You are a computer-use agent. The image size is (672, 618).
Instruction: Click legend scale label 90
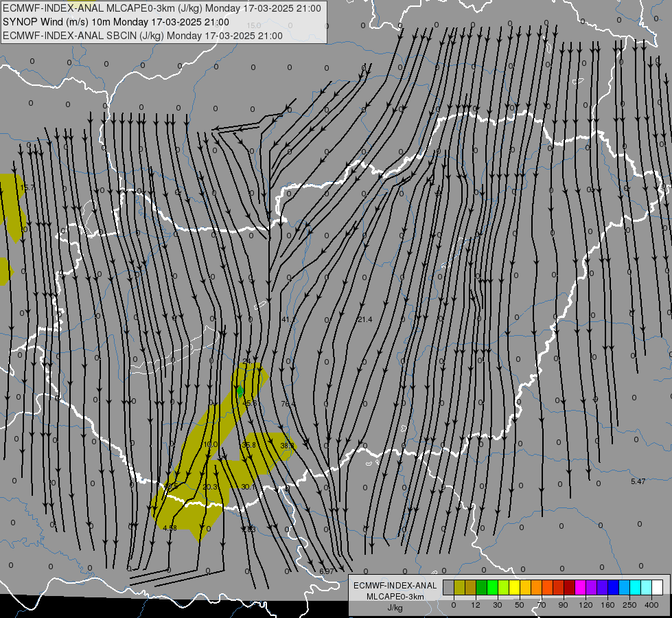click(x=563, y=605)
